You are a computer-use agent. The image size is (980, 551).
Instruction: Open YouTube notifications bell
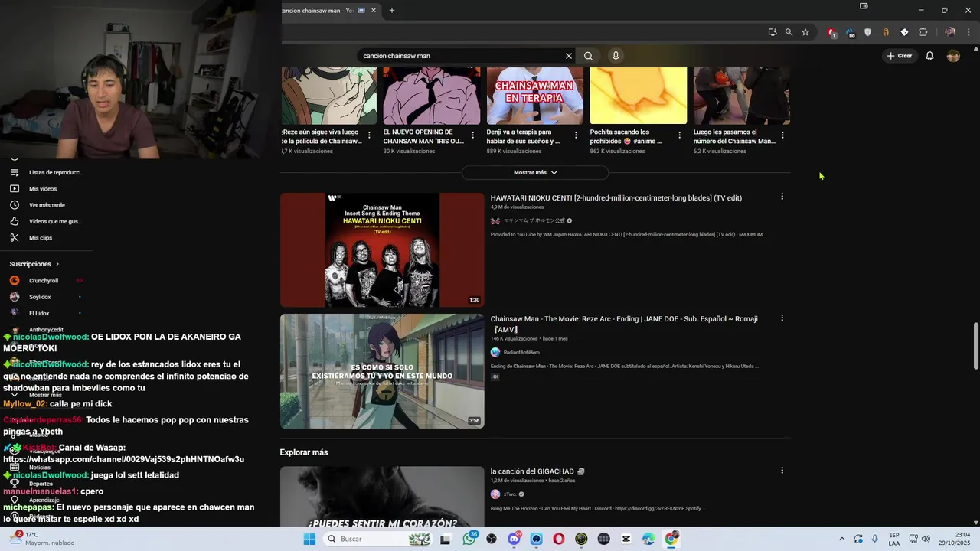[x=929, y=56]
